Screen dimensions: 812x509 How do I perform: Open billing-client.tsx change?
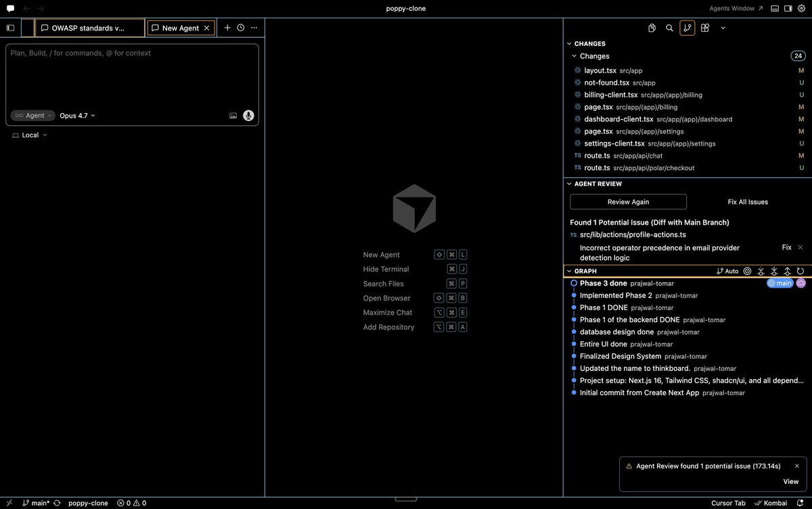click(x=687, y=95)
